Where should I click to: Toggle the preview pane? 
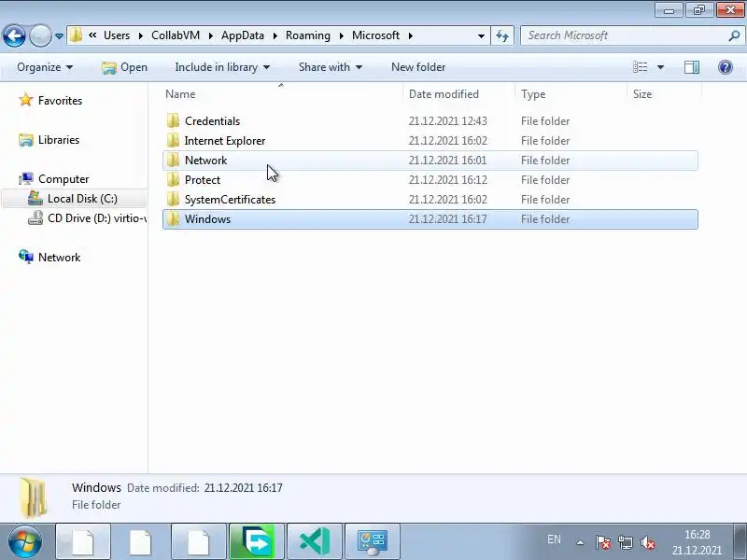(x=692, y=67)
